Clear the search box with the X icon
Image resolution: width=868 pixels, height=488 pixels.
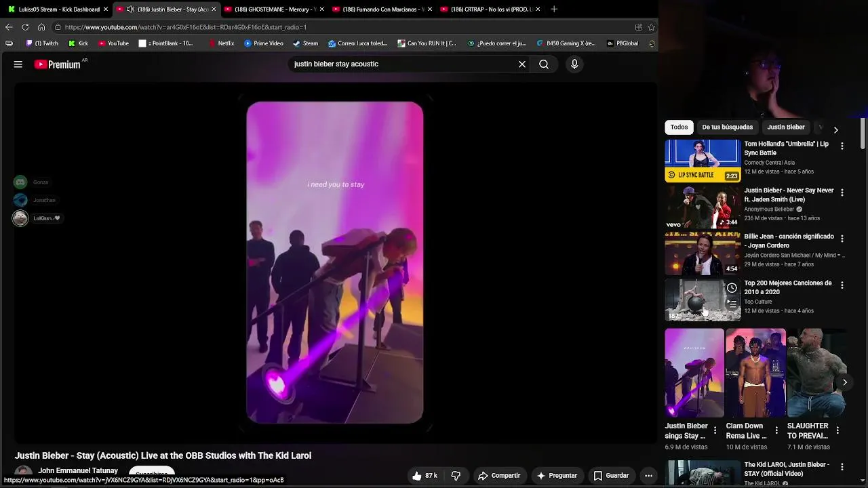pyautogui.click(x=522, y=64)
